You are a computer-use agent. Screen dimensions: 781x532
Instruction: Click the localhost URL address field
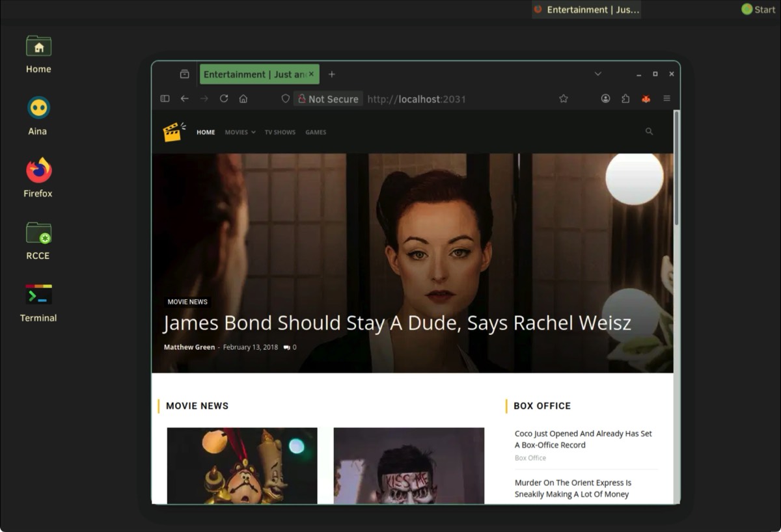tap(456, 99)
